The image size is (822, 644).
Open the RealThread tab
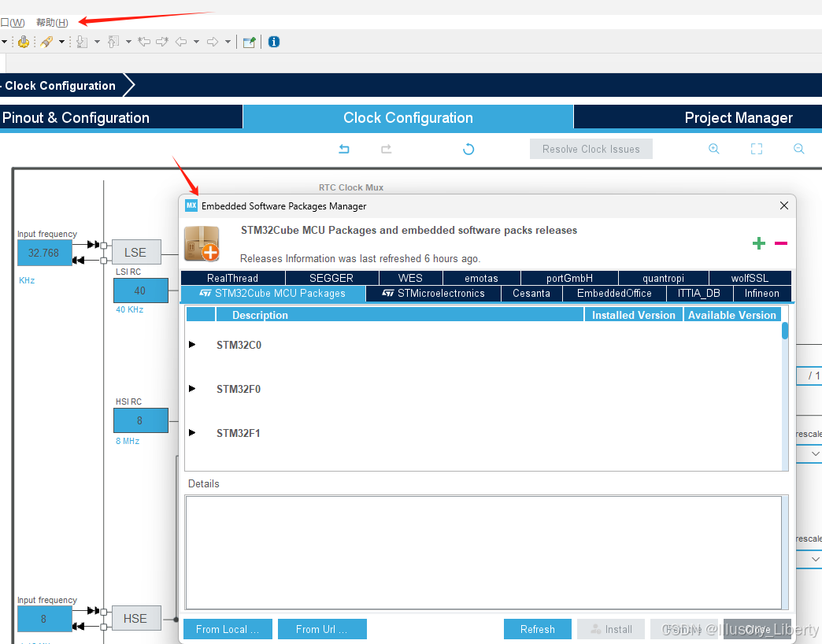click(233, 278)
